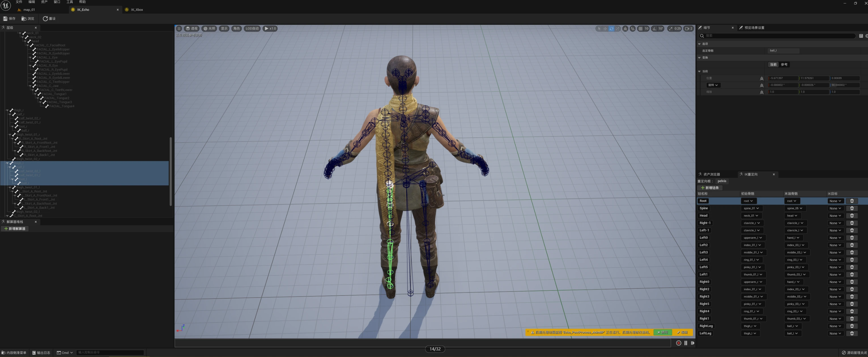The width and height of the screenshot is (868, 357).
Task: Select the Translate mode icon in viewport
Action: tap(605, 29)
